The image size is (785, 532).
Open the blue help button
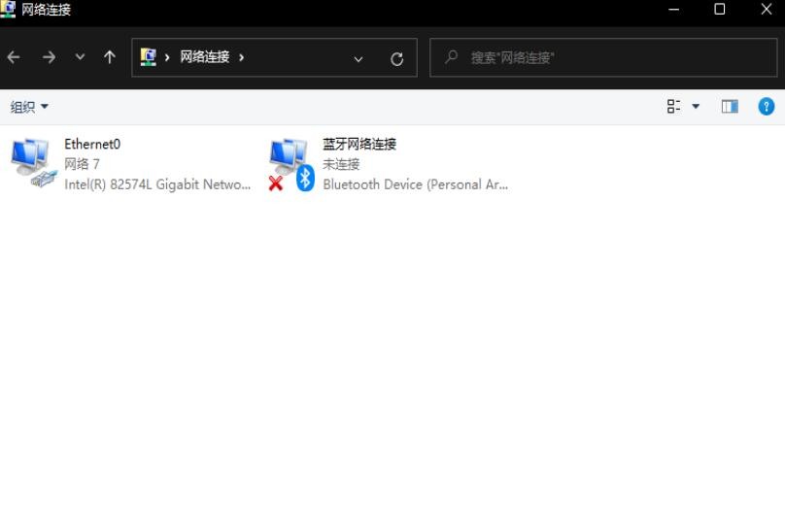766,106
